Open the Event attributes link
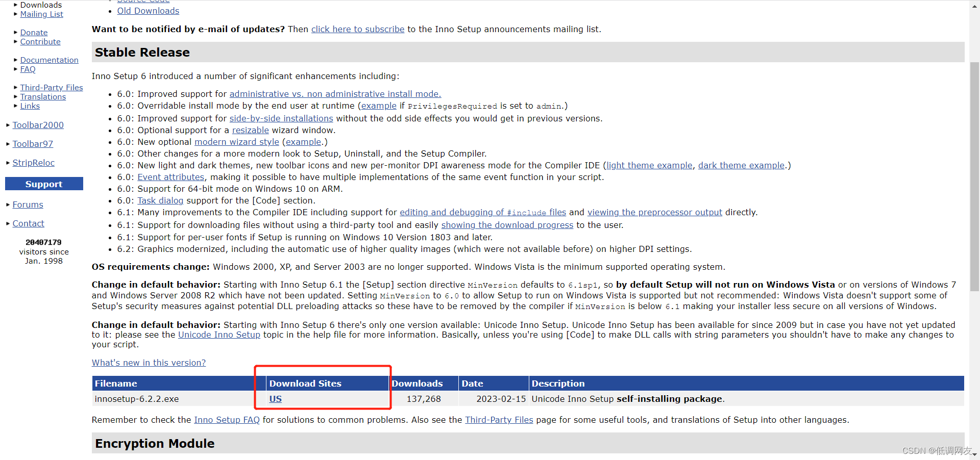This screenshot has height=460, width=980. [x=171, y=177]
